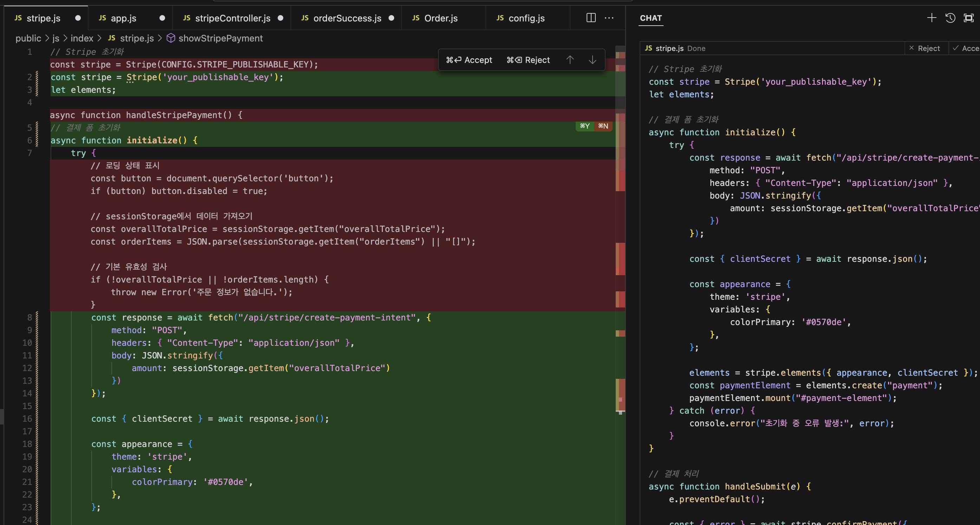This screenshot has height=525, width=980.
Task: Expand the stripe.js breadcrumb item
Action: [x=137, y=38]
